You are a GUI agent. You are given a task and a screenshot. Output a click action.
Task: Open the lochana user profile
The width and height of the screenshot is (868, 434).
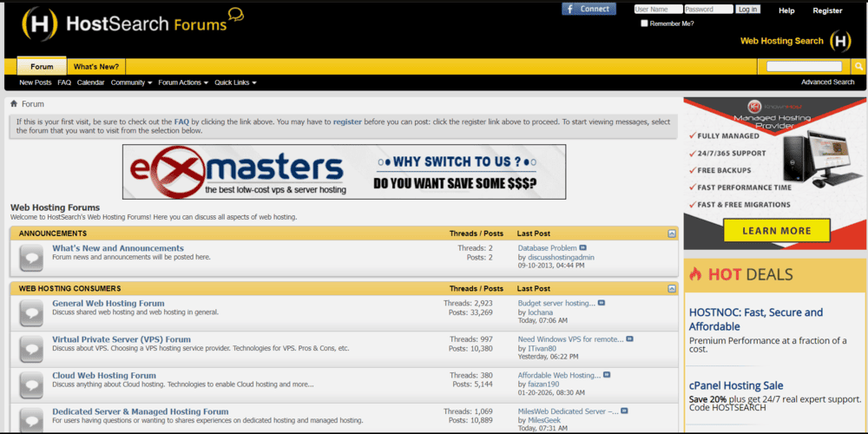540,312
